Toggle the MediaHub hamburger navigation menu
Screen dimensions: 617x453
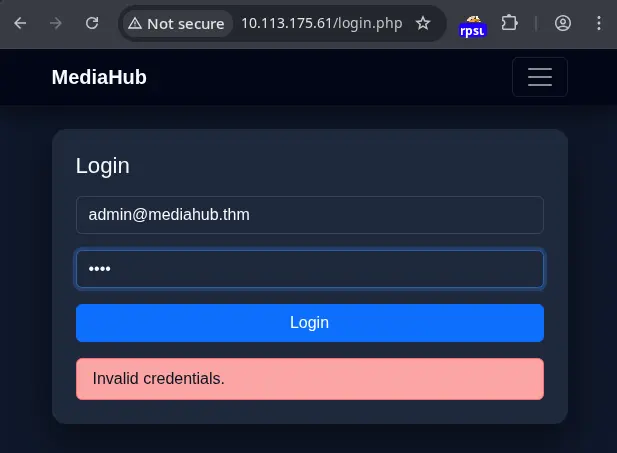point(540,77)
